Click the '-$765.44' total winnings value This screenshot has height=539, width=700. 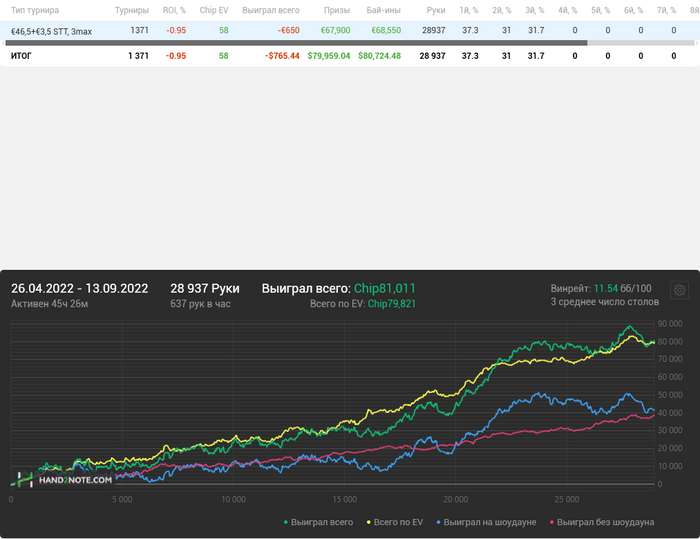click(x=282, y=56)
